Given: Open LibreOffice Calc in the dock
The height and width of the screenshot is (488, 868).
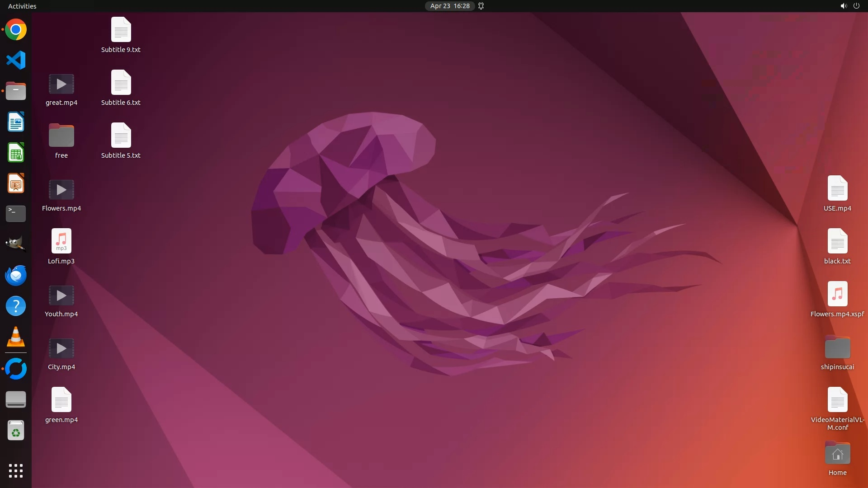Looking at the screenshot, I should 16,153.
